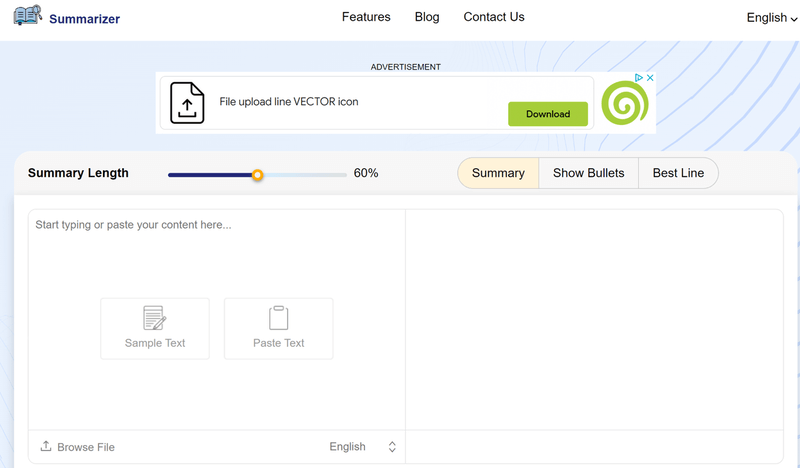The image size is (800, 468).
Task: Click the empty summary output panel
Action: [x=594, y=319]
